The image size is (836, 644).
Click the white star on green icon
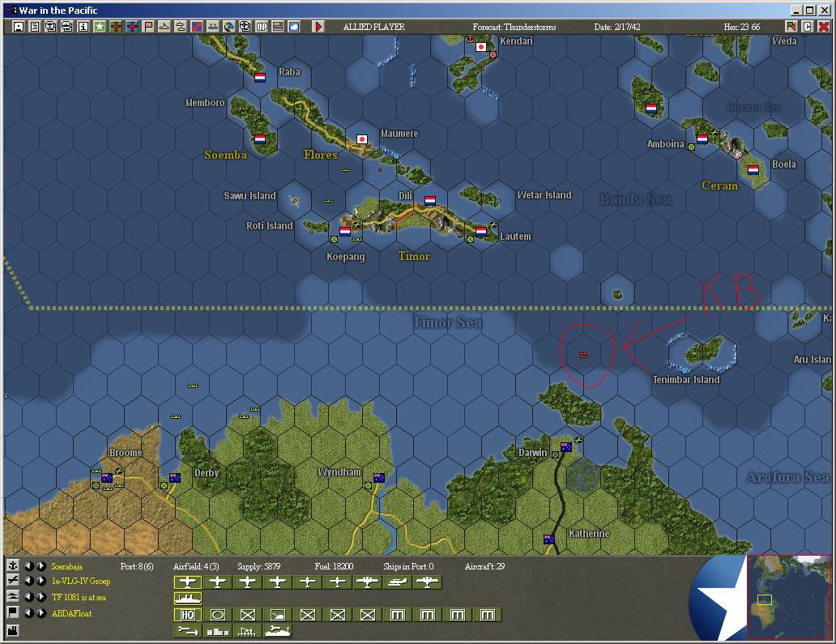[100, 27]
